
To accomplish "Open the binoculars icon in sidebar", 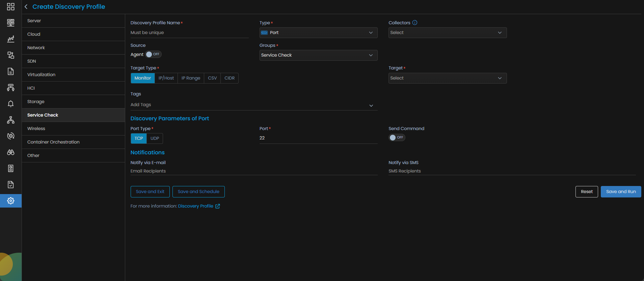I will pyautogui.click(x=11, y=152).
